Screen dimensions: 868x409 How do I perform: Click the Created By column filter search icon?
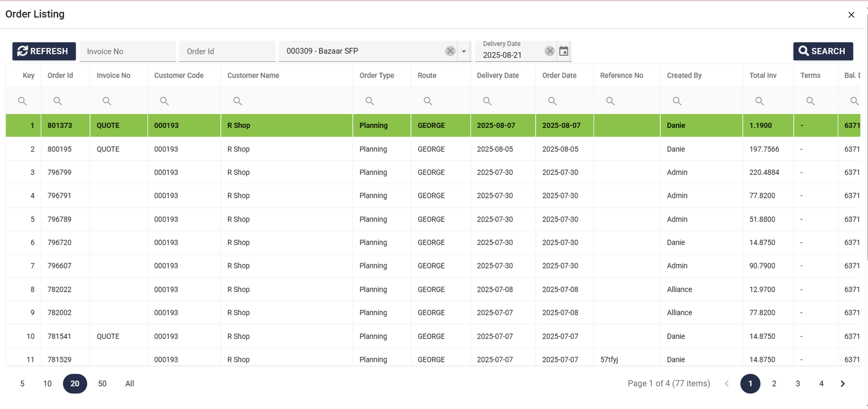point(677,101)
